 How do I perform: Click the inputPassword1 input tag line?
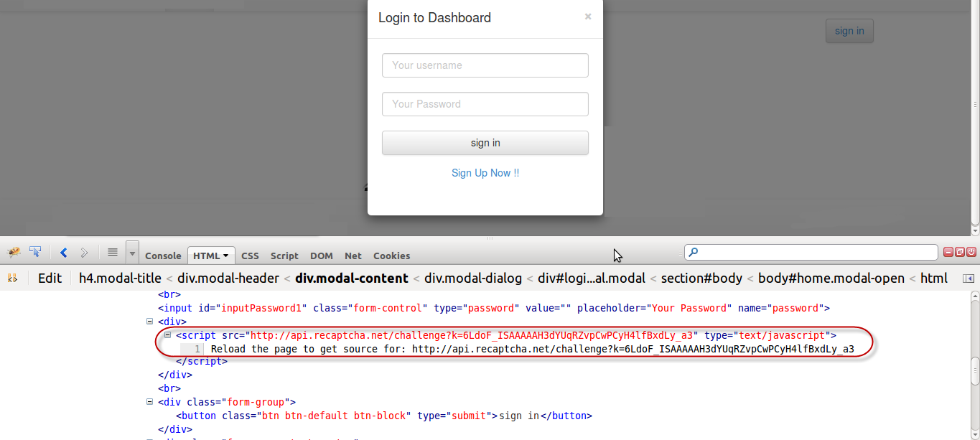click(494, 308)
